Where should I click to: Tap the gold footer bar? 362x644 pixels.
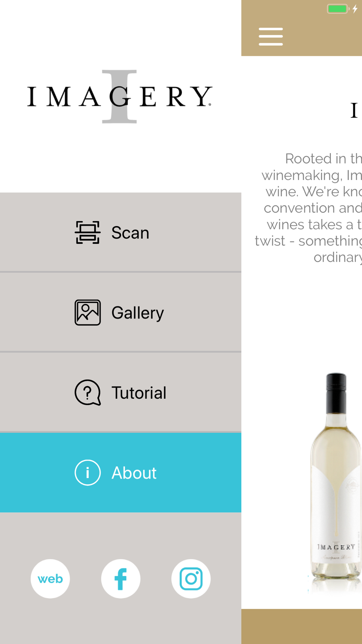click(x=302, y=626)
